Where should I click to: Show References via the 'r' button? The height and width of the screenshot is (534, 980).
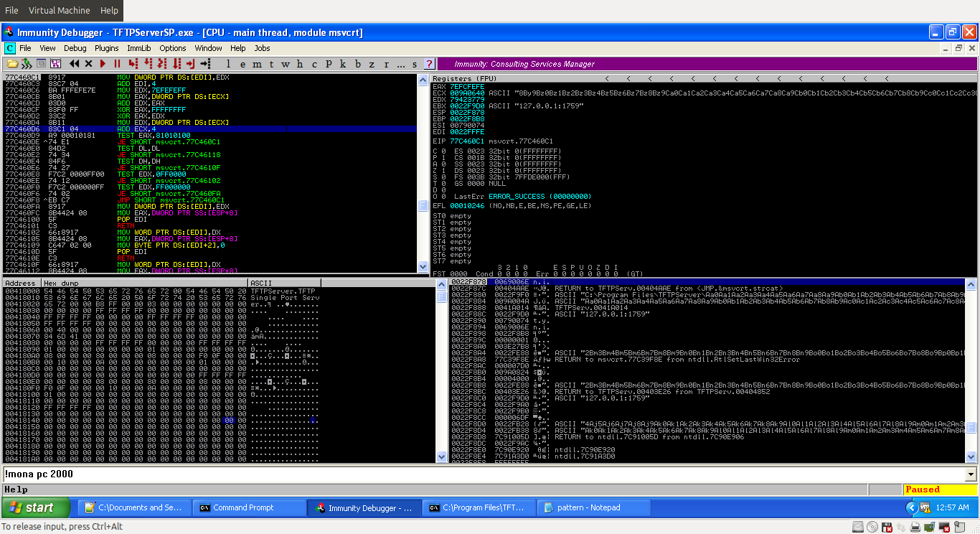click(387, 64)
